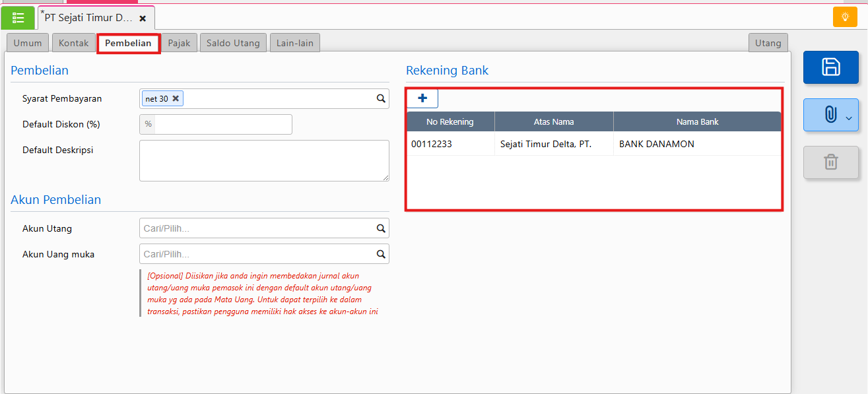
Task: Click the Utang button on the right
Action: [x=768, y=43]
